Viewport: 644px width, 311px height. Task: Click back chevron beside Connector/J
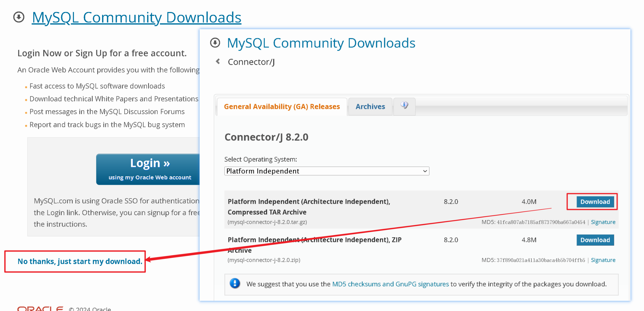[x=218, y=61]
